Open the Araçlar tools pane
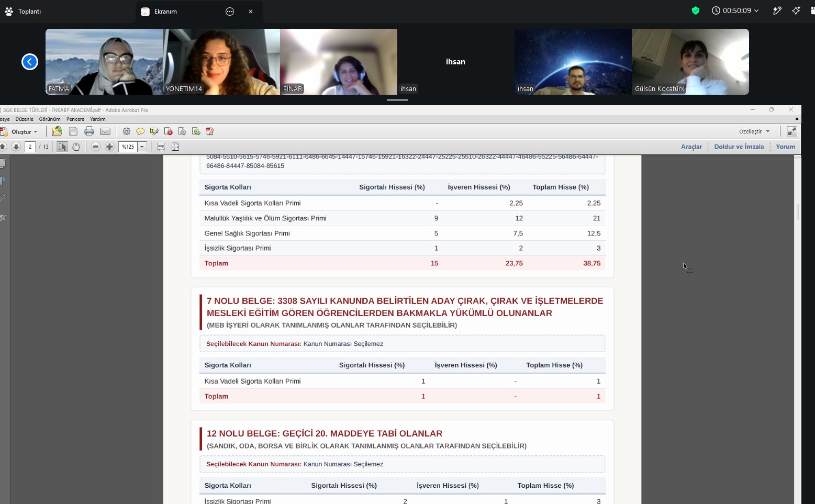Viewport: 815px width, 504px height. point(691,147)
